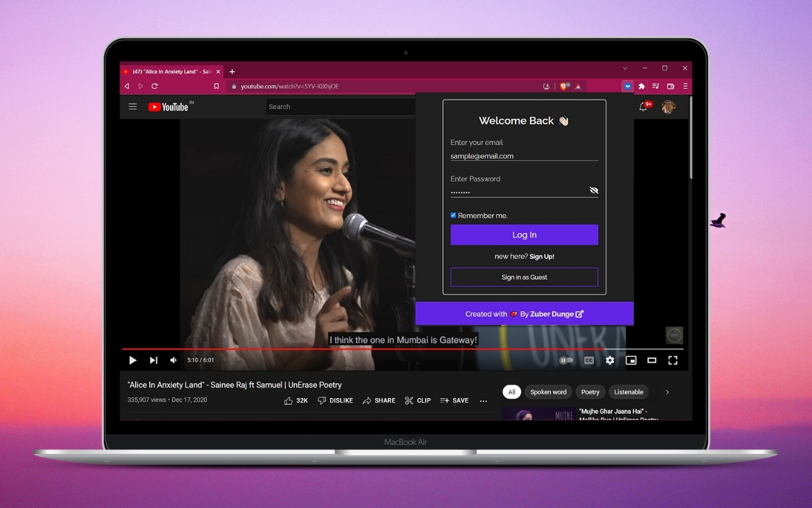Reload the YouTube page
This screenshot has width=812, height=508.
[x=154, y=86]
